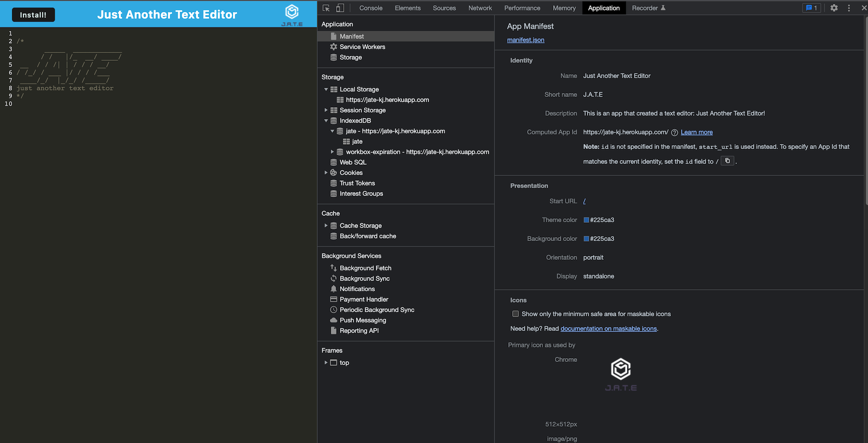Click the 'just another text editor' code line
The image size is (868, 443).
pos(65,88)
